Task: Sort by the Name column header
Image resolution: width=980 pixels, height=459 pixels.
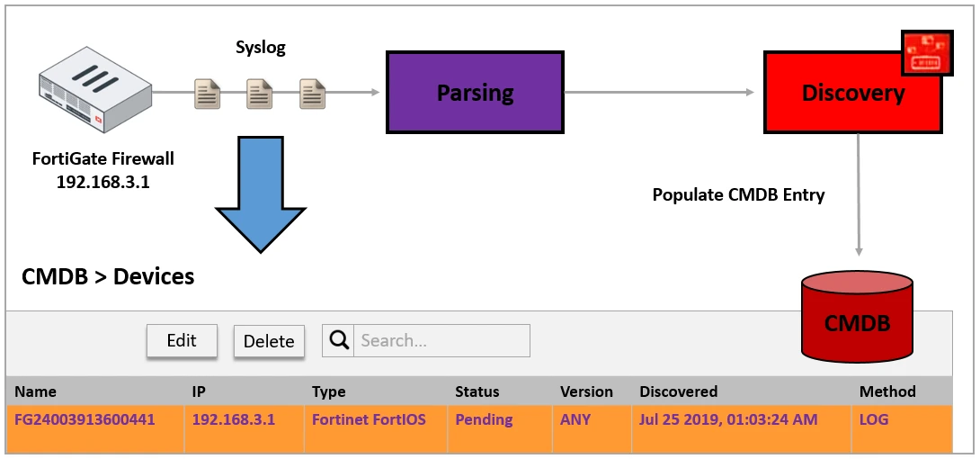Action: pyautogui.click(x=36, y=391)
